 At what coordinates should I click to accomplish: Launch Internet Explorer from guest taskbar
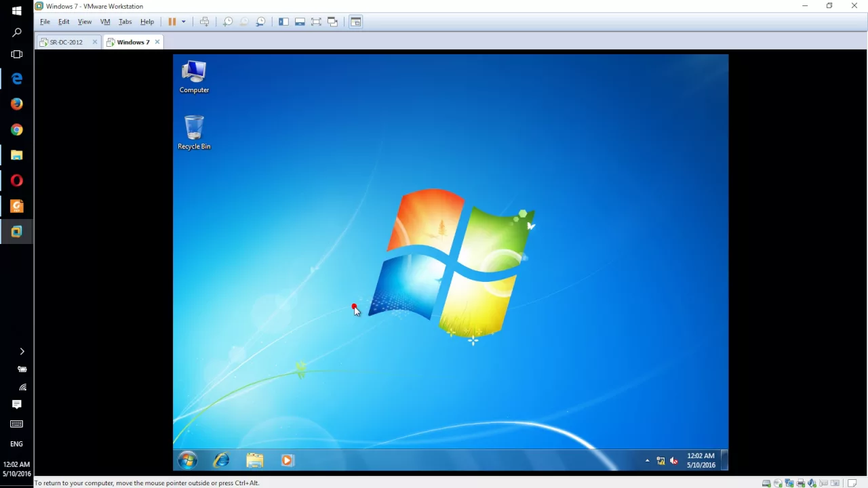221,460
